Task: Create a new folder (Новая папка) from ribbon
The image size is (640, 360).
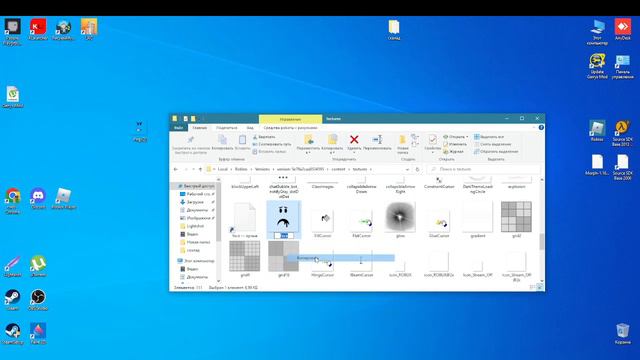Action: [402, 144]
